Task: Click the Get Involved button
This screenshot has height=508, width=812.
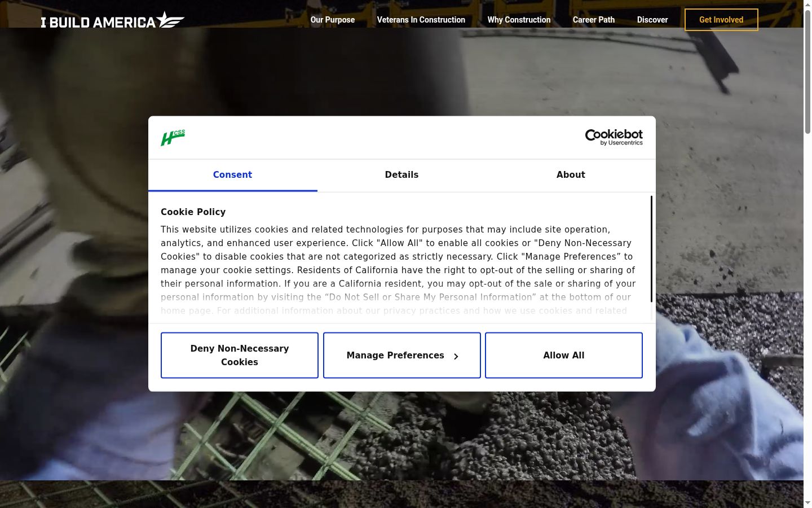Action: [721, 20]
